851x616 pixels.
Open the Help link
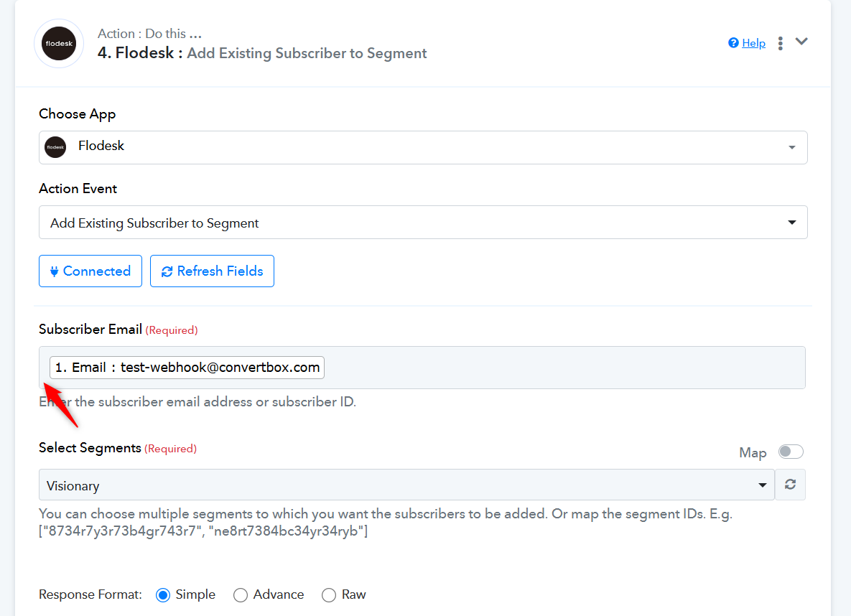[x=753, y=43]
